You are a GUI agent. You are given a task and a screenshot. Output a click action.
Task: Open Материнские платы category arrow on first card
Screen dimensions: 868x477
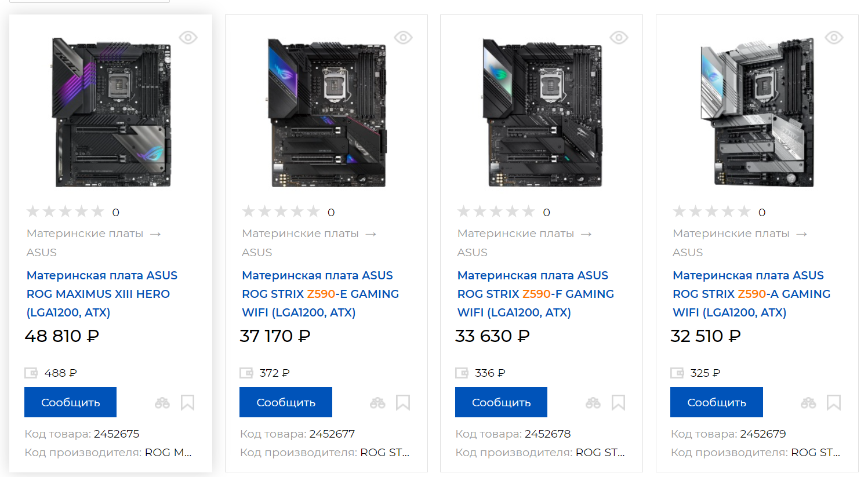click(x=155, y=234)
